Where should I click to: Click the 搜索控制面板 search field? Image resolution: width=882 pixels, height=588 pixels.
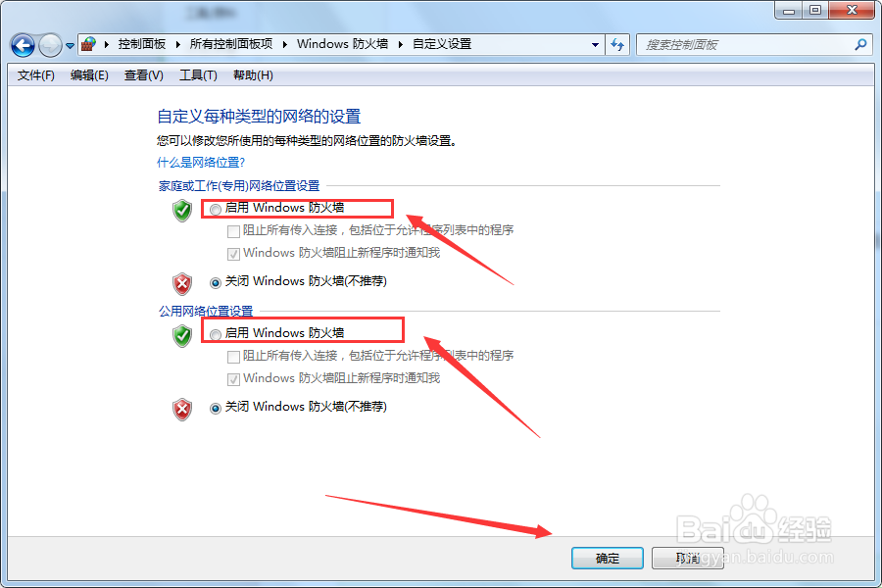pyautogui.click(x=746, y=44)
